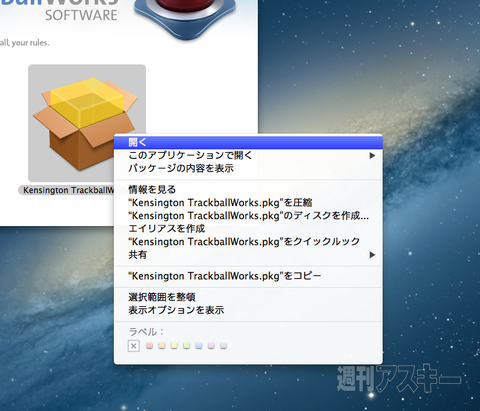The width and height of the screenshot is (480, 411).
Task: Select 情報を見る menu entry
Action: click(248, 190)
